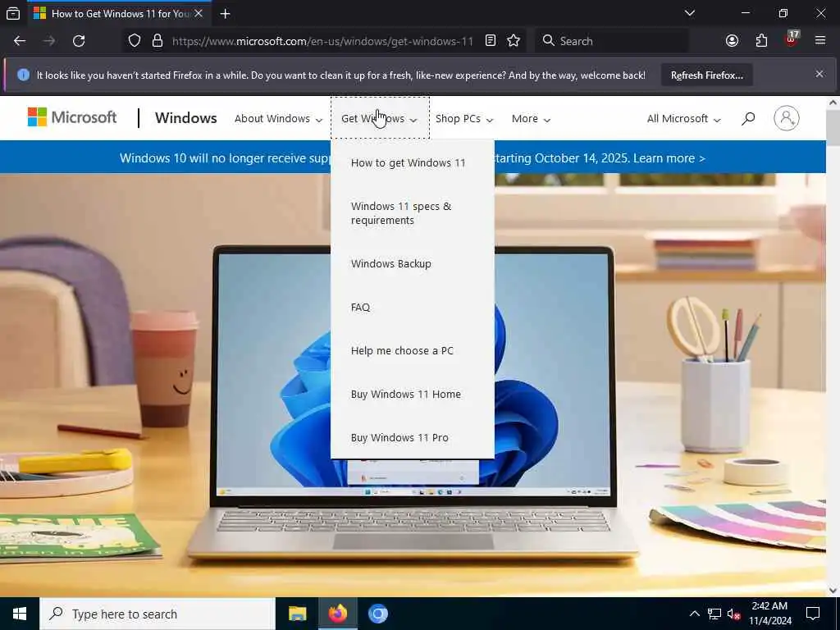Open the taskbar clock and date

coord(769,614)
